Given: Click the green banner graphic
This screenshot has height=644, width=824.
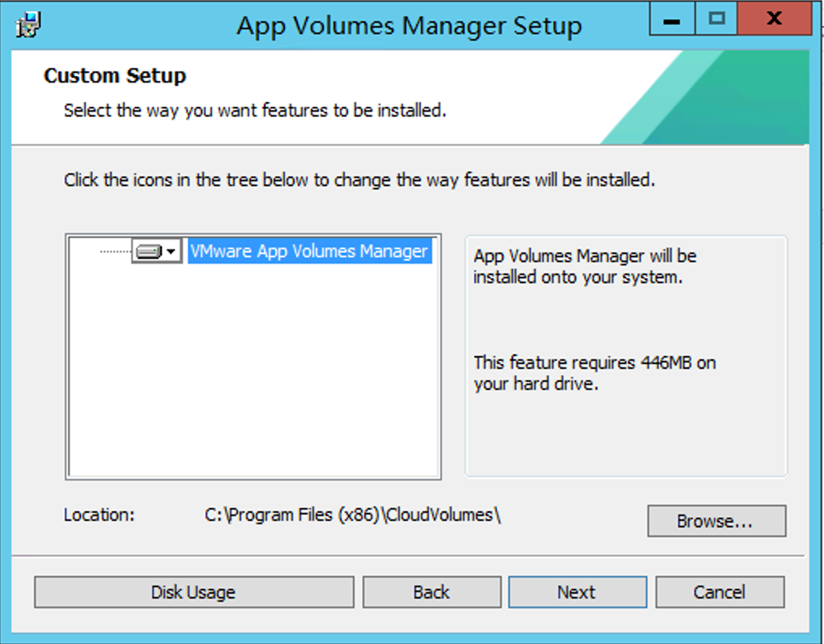Looking at the screenshot, I should click(x=728, y=97).
